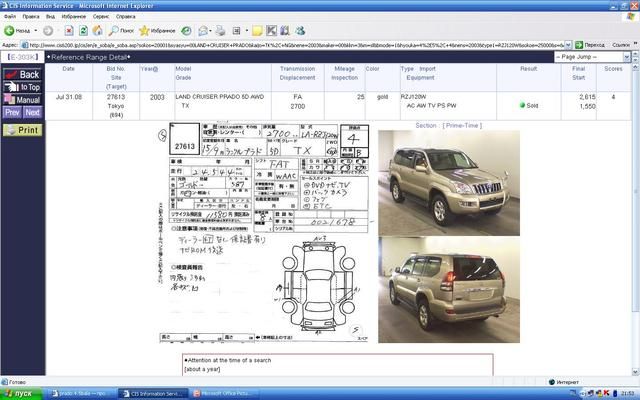Click the final price 2,615

coord(587,97)
